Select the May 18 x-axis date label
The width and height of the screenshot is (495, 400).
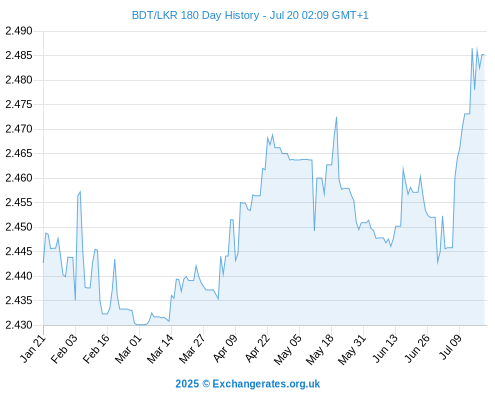click(320, 348)
